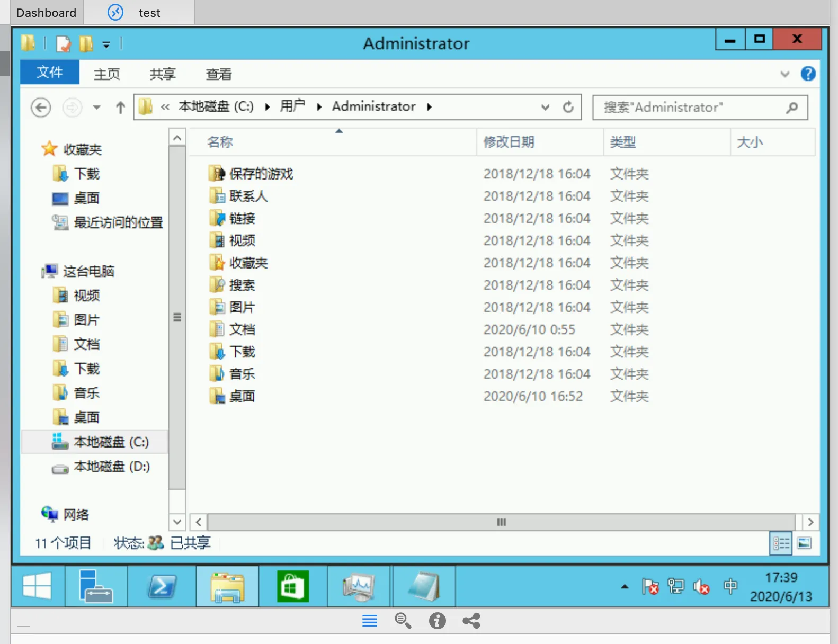The width and height of the screenshot is (838, 644).
Task: Open the Help question mark icon
Action: (x=808, y=74)
